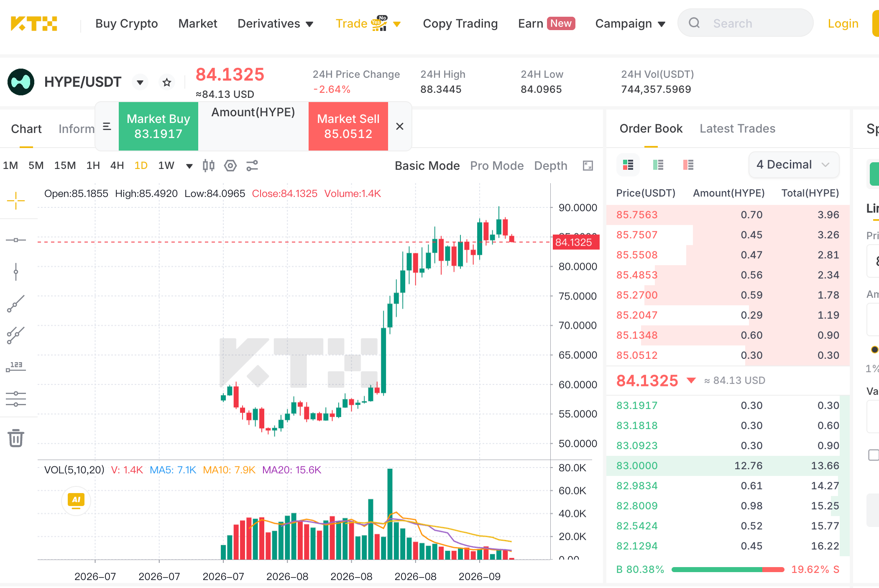Open the Market page
The height and width of the screenshot is (588, 879).
coord(198,23)
